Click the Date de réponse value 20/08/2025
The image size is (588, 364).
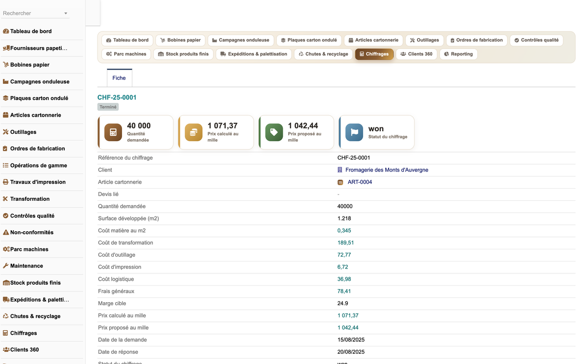point(351,352)
